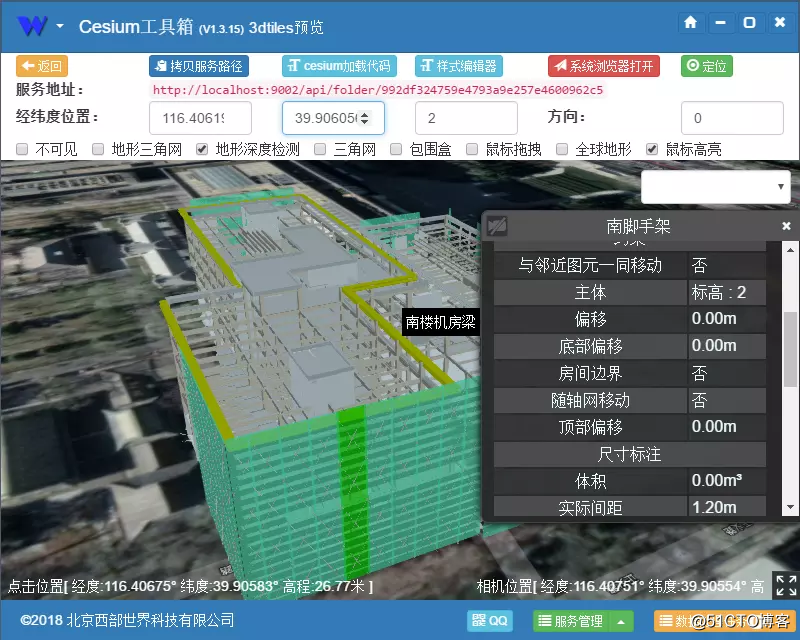800x640 pixels.
Task: Click latitude field spinner arrows
Action: 364,118
